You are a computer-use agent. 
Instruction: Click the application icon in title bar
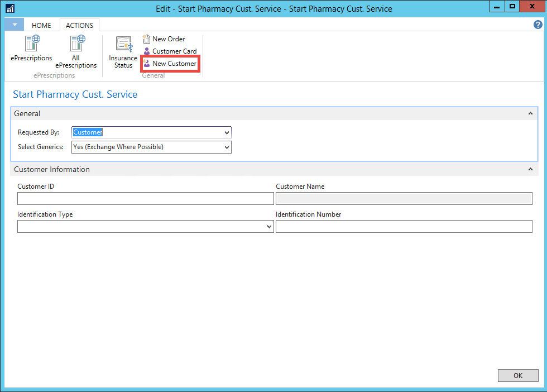pyautogui.click(x=9, y=9)
